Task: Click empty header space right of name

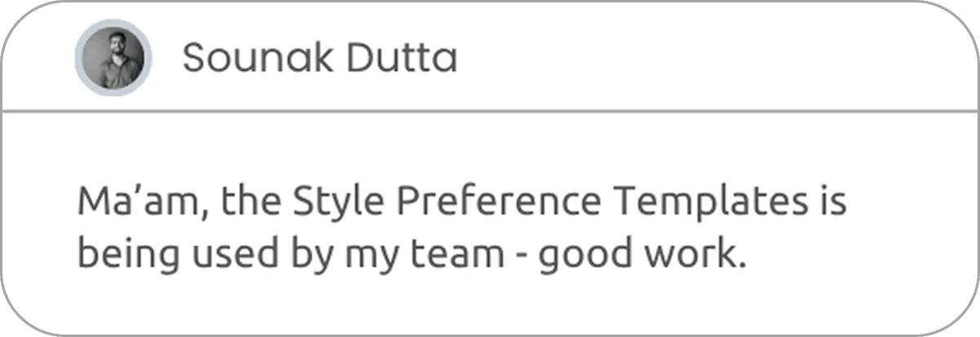Action: pos(694,58)
